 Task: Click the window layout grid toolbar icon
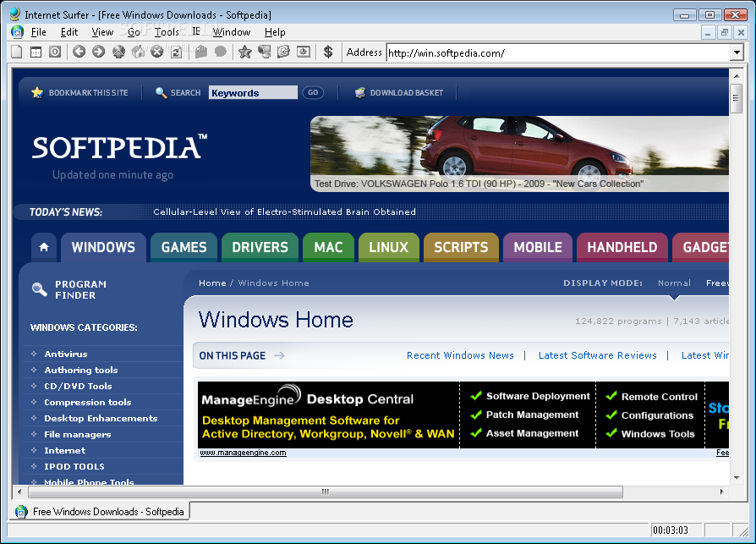click(x=36, y=52)
